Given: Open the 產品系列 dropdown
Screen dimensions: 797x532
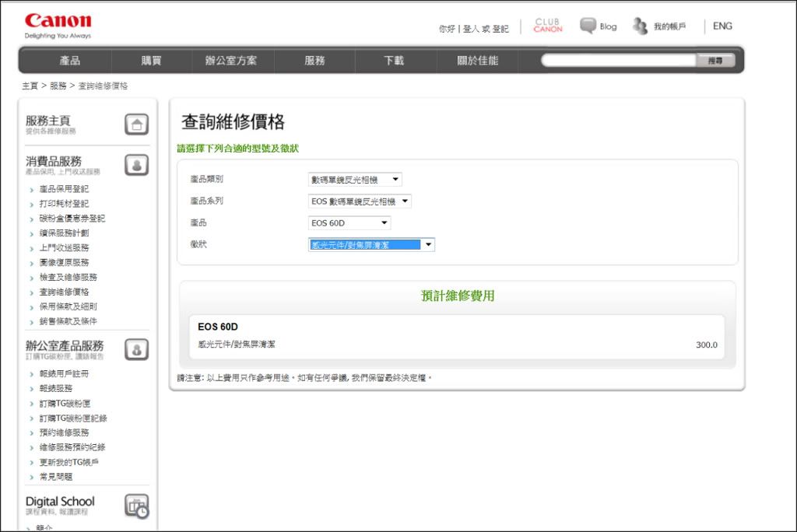Looking at the screenshot, I should (360, 201).
